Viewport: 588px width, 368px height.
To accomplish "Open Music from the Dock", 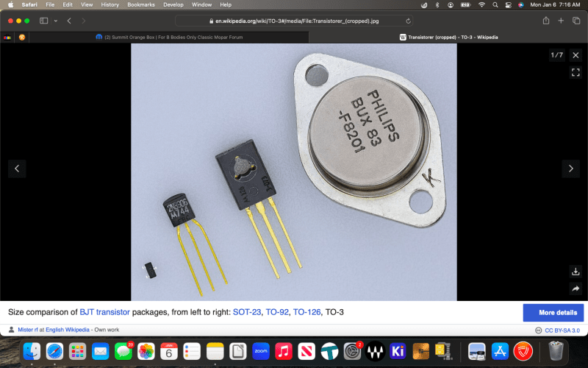I will coord(284,352).
